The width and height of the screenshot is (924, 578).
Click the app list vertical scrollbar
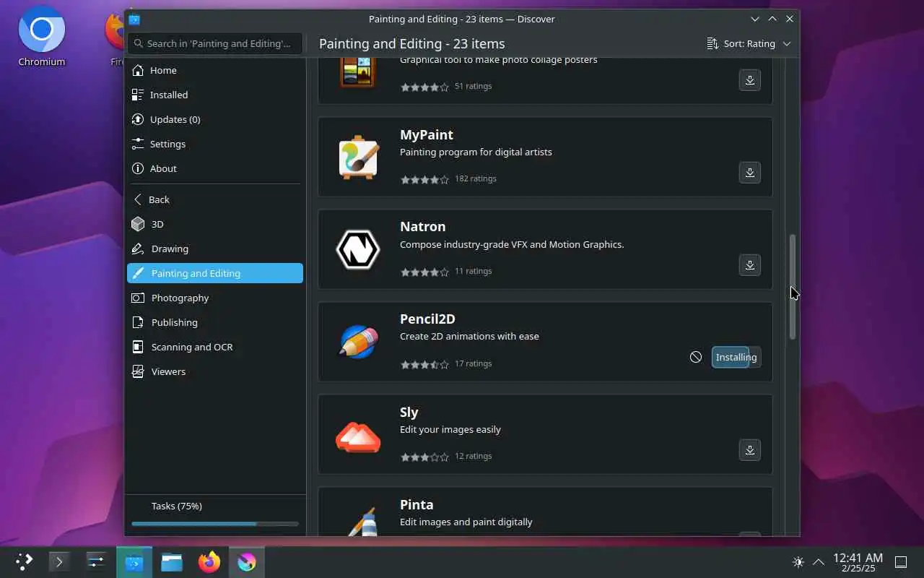792,287
